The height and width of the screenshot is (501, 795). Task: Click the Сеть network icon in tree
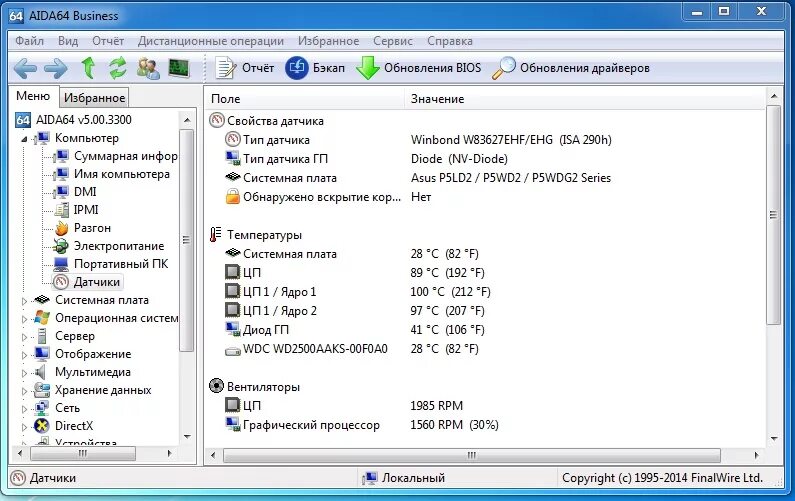pos(42,408)
